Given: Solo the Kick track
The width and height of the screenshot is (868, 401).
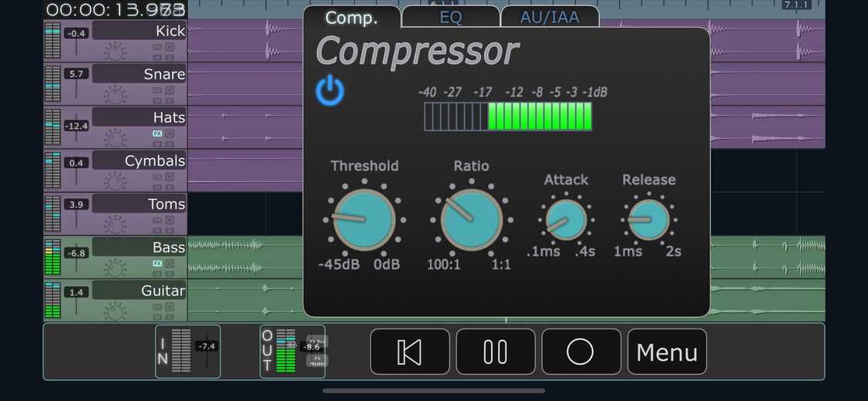Looking at the screenshot, I should [170, 57].
